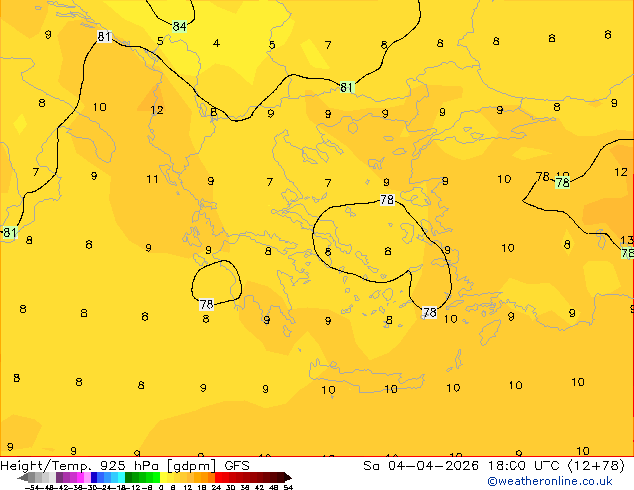Click the [gdpm] unit label
This screenshot has height=490, width=634.
pyautogui.click(x=192, y=466)
